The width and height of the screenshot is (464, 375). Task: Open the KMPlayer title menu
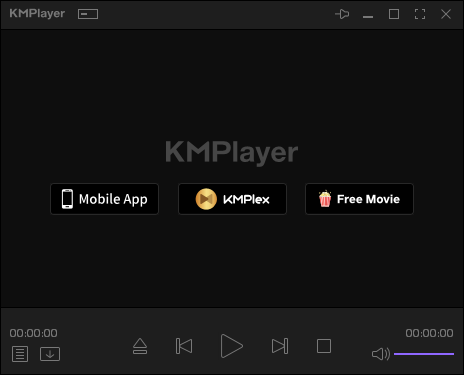tap(37, 14)
